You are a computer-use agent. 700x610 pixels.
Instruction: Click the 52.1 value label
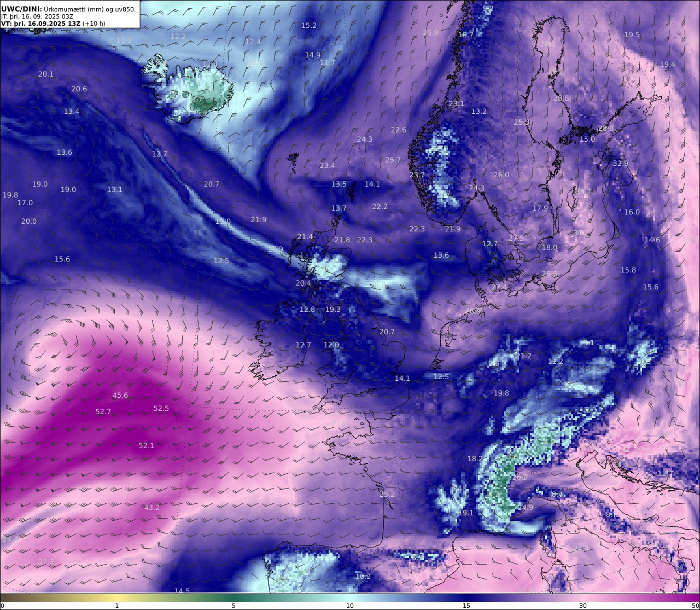(x=147, y=445)
